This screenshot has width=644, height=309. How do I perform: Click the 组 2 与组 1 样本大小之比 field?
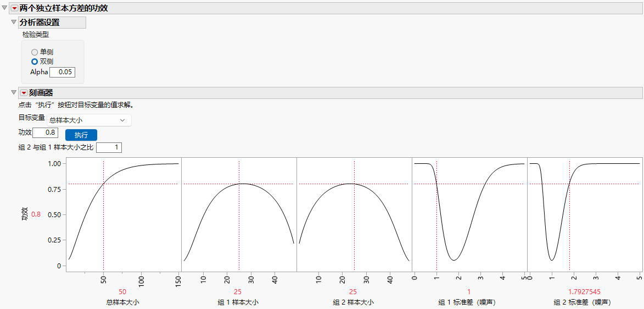[x=109, y=147]
